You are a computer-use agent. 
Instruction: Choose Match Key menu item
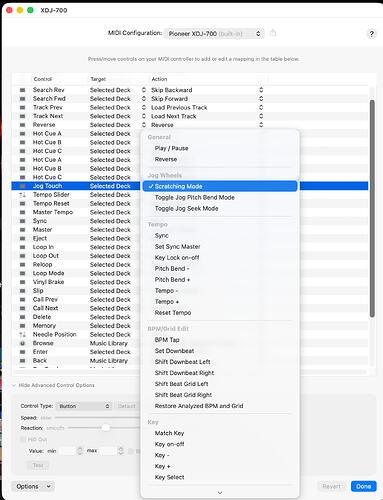(x=220, y=433)
